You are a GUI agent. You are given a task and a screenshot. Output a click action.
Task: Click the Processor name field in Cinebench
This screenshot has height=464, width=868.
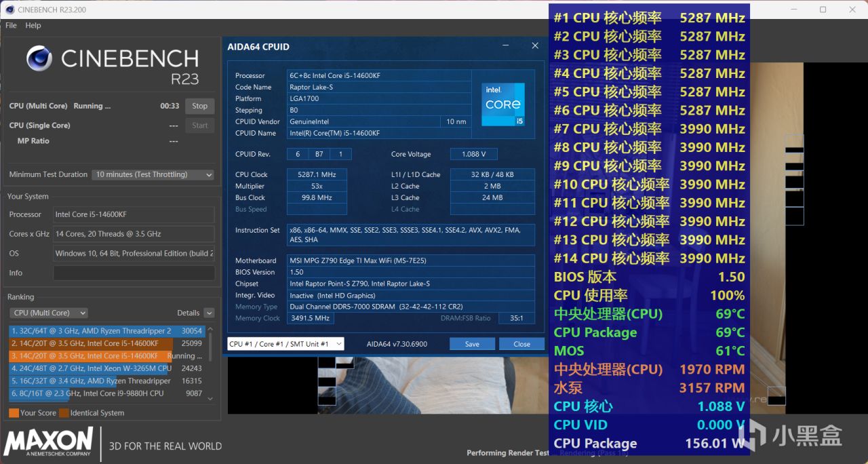[134, 214]
